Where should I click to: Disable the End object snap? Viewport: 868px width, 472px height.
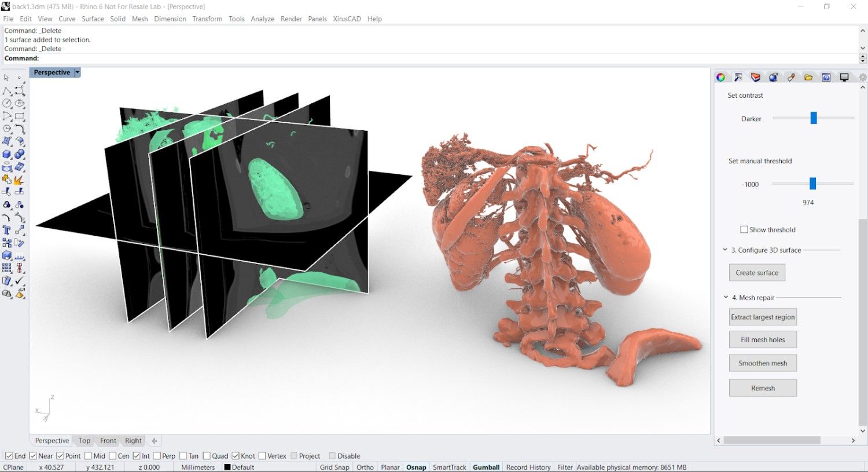pyautogui.click(x=9, y=456)
